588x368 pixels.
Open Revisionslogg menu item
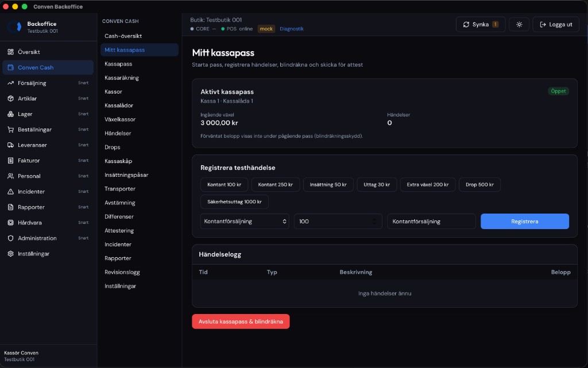(139, 272)
